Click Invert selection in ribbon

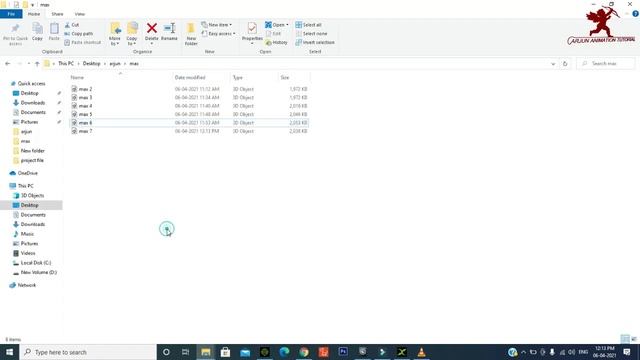(315, 42)
